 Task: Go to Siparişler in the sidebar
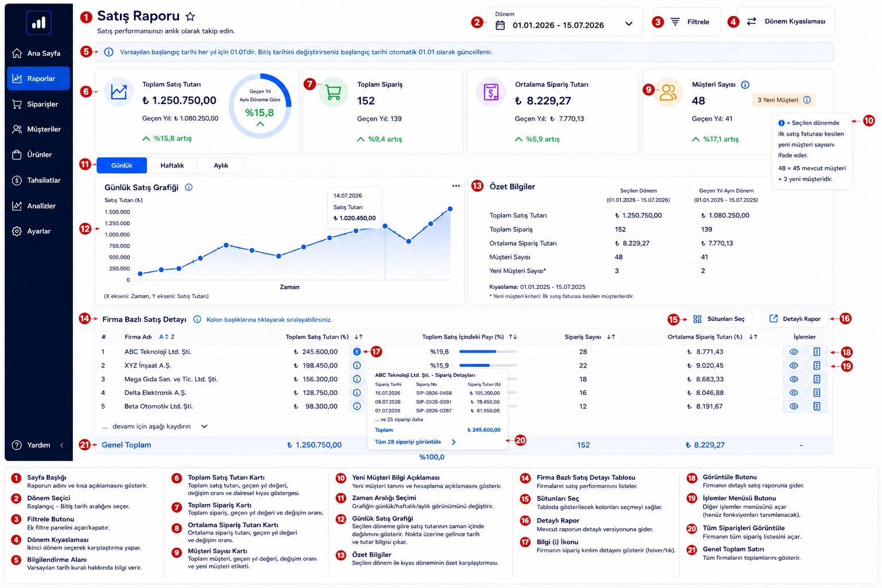38,104
